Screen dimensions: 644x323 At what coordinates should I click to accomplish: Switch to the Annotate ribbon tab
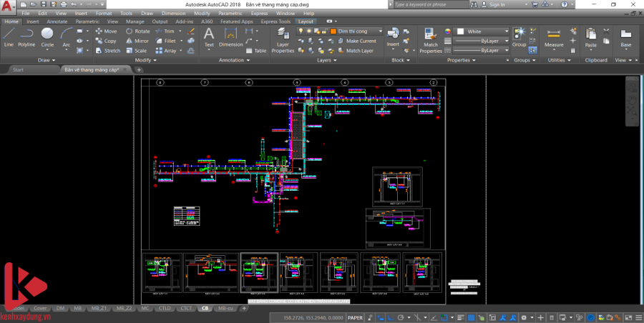[57, 21]
